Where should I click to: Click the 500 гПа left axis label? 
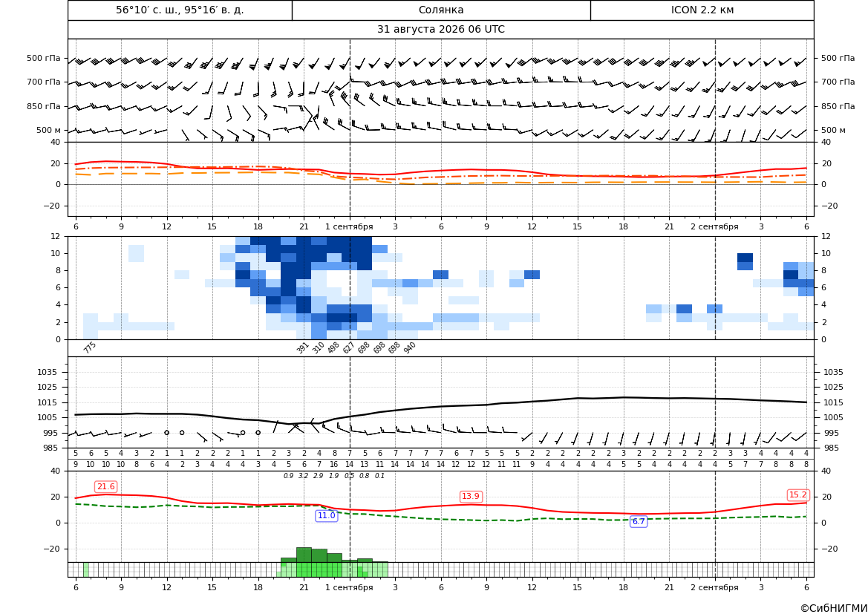[44, 58]
